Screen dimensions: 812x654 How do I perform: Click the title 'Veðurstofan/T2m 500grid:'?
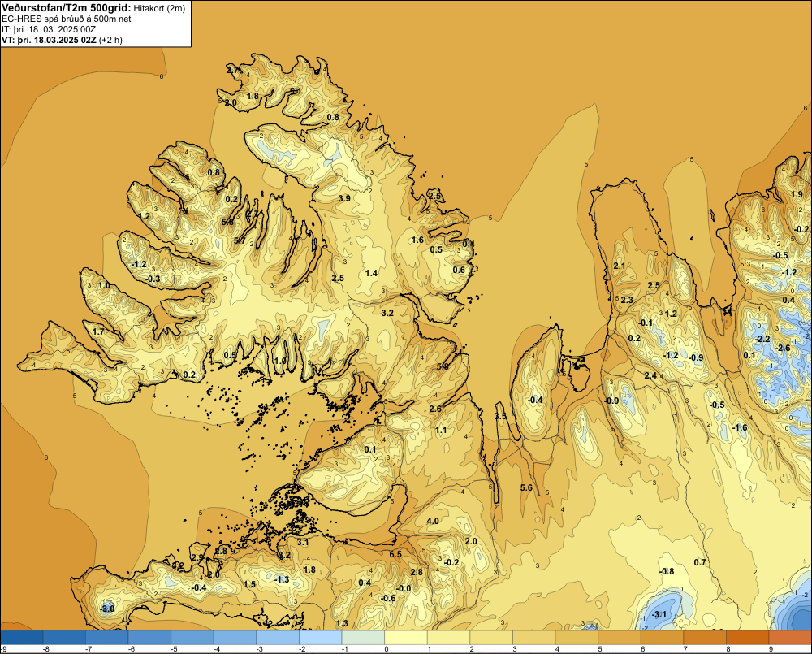(x=67, y=7)
